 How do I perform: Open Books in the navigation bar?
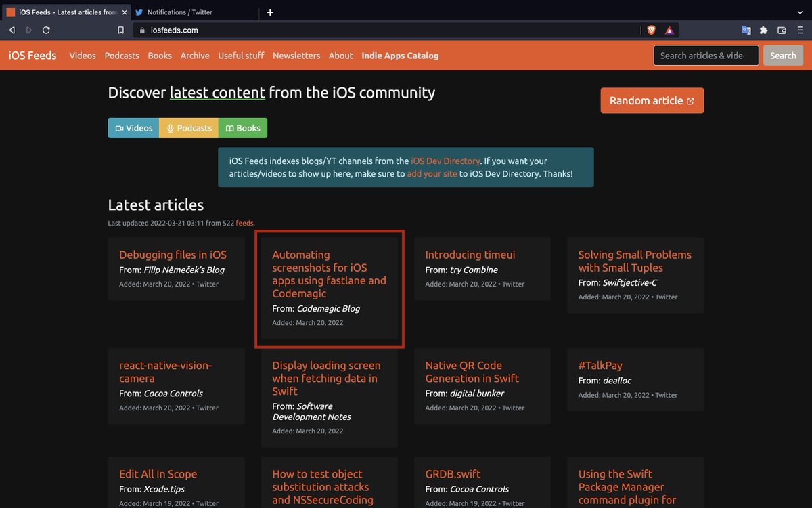[160, 56]
